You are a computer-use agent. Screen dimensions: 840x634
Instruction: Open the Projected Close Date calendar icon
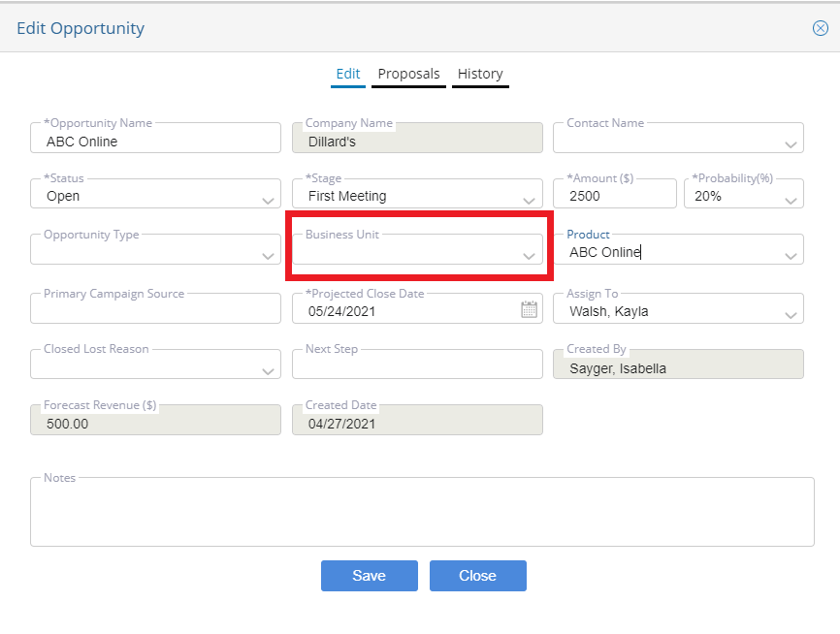point(529,309)
